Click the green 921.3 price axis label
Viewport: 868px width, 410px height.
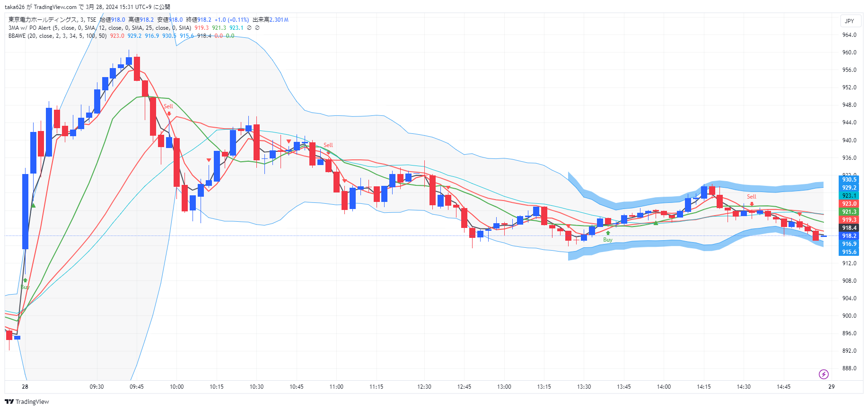(849, 212)
